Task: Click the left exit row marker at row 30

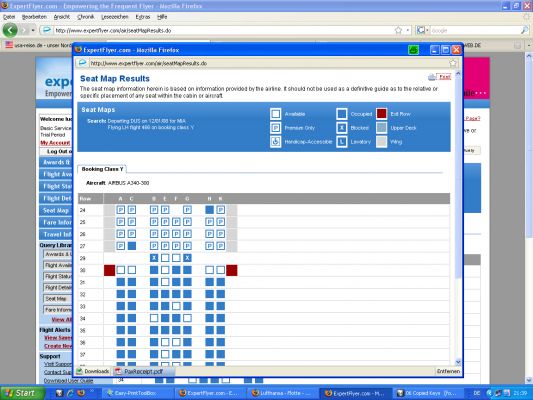Action: (x=109, y=271)
